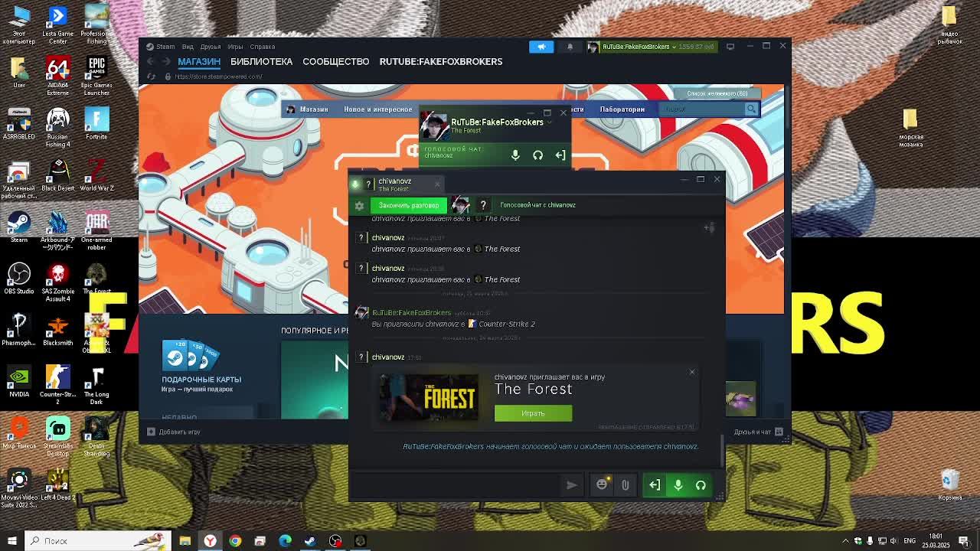Click the store URL address

218,77
